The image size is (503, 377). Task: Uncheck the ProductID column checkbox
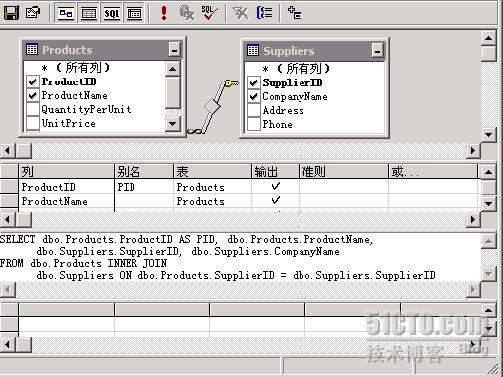point(33,82)
